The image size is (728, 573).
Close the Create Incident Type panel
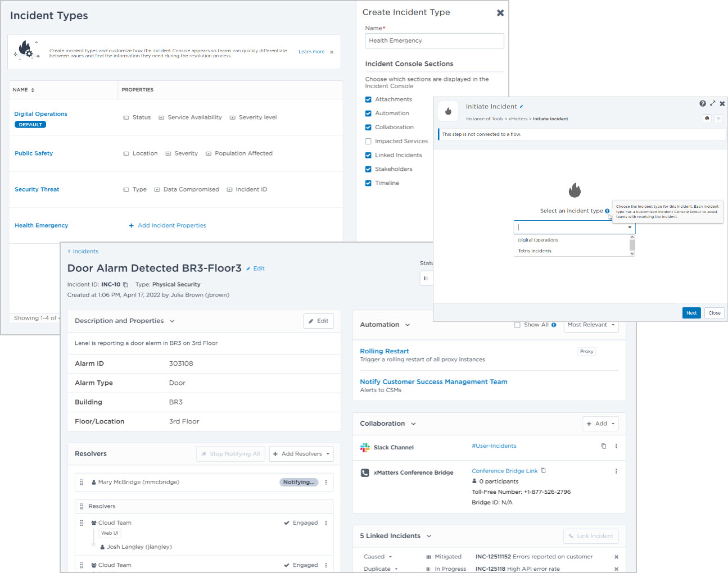point(500,13)
